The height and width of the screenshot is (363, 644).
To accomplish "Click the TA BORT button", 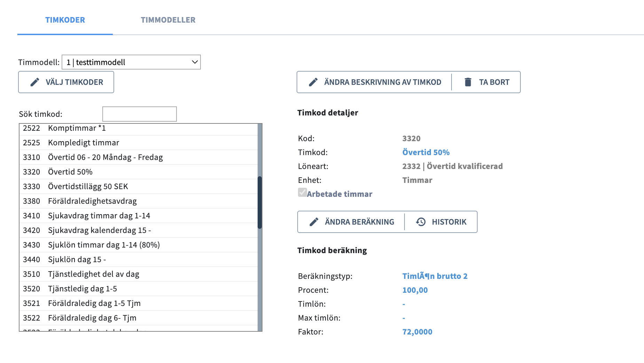I will point(486,82).
